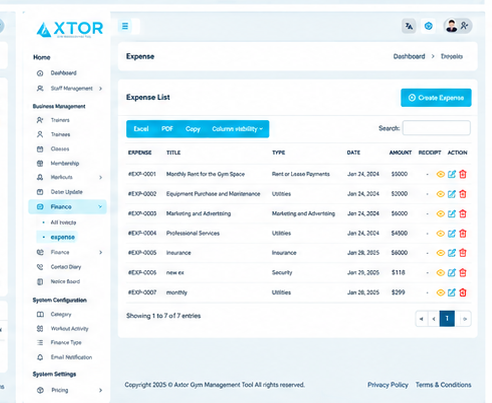The height and width of the screenshot is (403, 492).
Task: Focus the Search input field
Action: (x=436, y=128)
